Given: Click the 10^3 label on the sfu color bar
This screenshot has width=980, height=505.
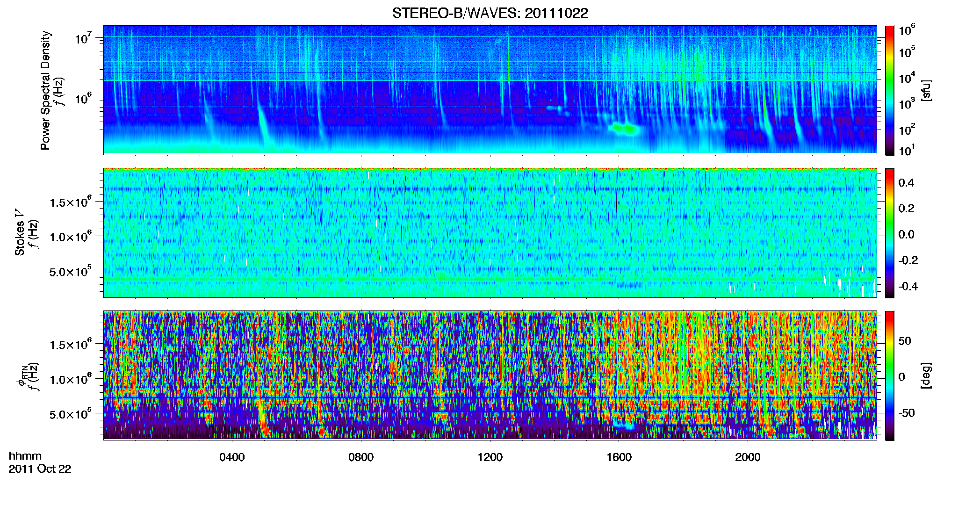Looking at the screenshot, I should (x=907, y=104).
